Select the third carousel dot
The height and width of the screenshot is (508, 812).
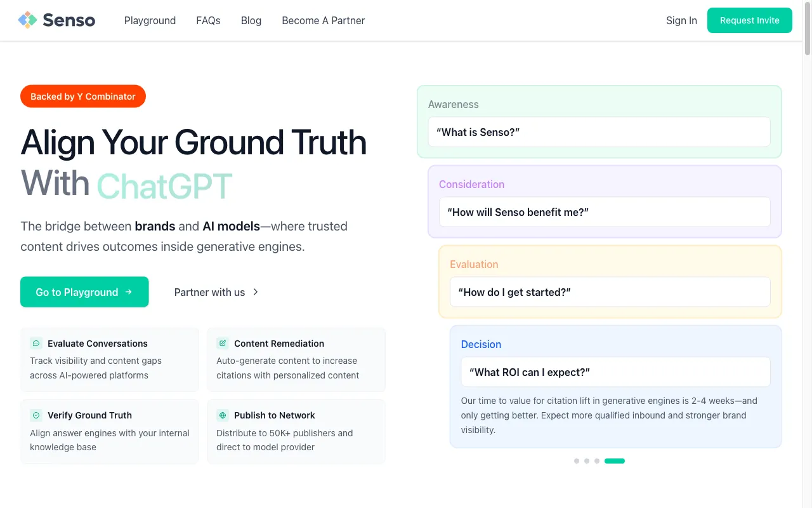click(597, 461)
